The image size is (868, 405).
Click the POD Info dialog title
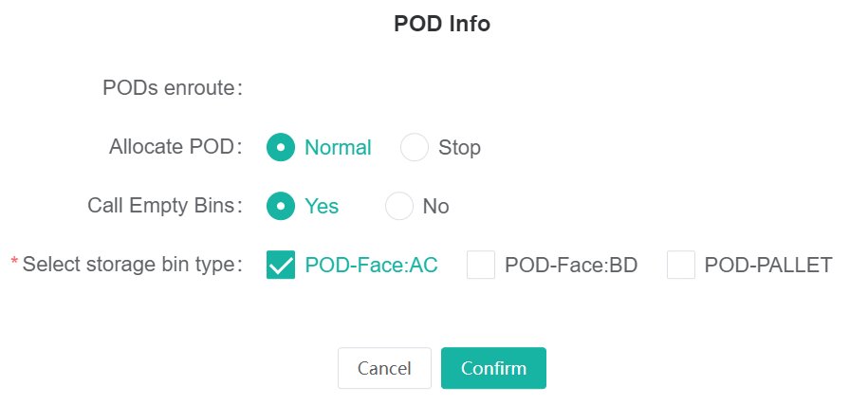pos(442,25)
